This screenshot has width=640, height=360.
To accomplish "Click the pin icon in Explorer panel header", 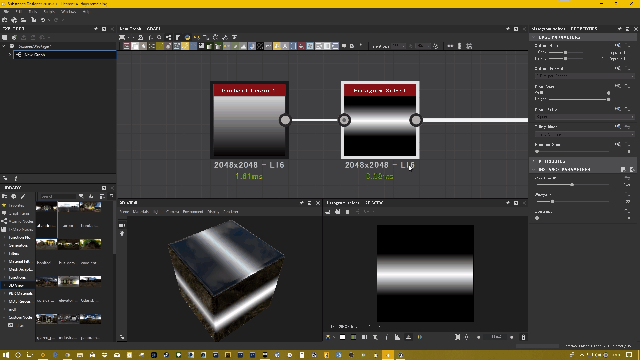I will click(96, 29).
